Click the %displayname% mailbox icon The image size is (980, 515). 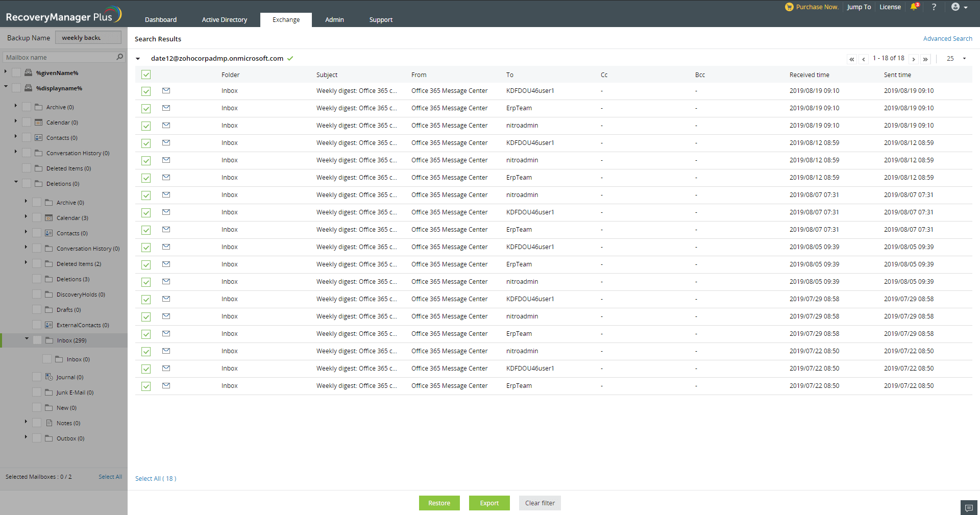pos(29,88)
